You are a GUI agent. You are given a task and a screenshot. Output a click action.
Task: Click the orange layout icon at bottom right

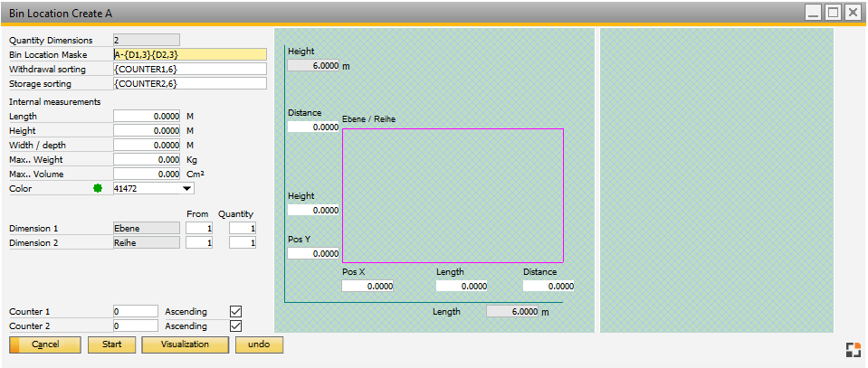[852, 351]
